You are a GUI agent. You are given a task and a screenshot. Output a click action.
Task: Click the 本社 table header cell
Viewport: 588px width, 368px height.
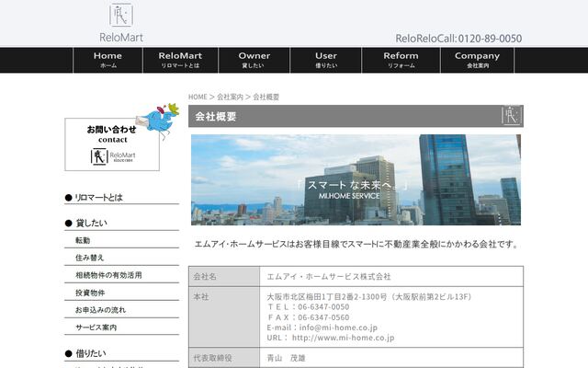click(224, 317)
